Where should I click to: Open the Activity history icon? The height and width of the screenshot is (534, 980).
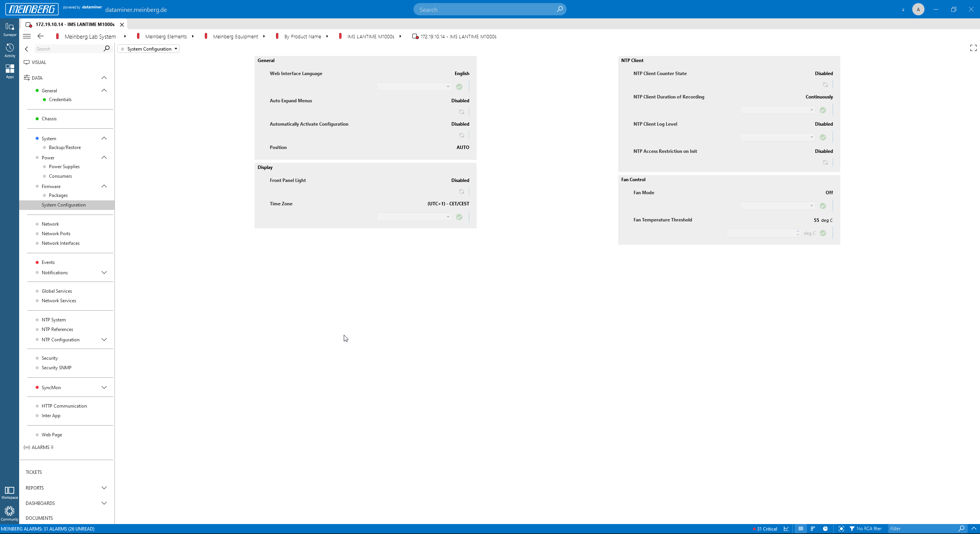click(x=10, y=50)
